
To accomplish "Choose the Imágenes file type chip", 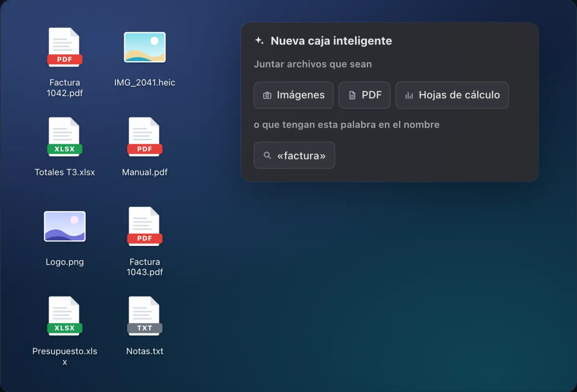I will 293,95.
